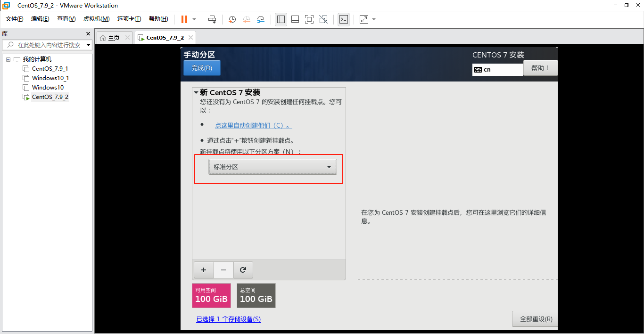644x334 pixels.
Task: Click the + add mount point button
Action: coord(204,270)
